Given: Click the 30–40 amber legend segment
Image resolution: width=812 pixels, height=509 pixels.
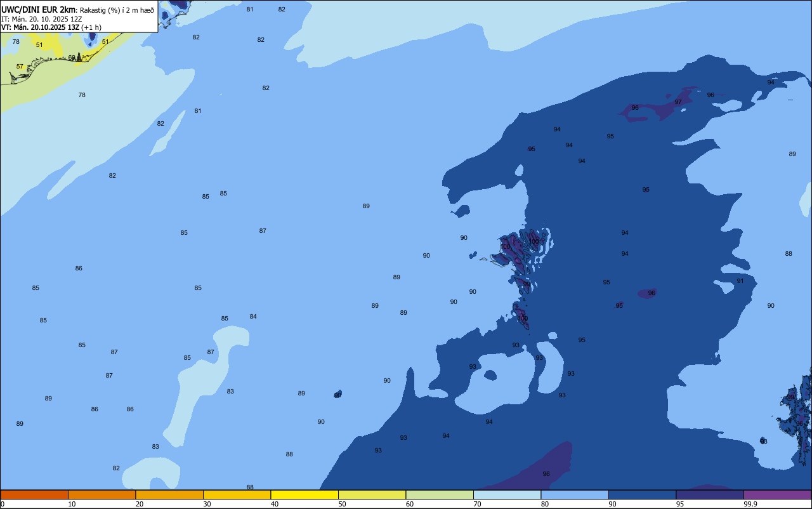Looking at the screenshot, I should point(237,494).
